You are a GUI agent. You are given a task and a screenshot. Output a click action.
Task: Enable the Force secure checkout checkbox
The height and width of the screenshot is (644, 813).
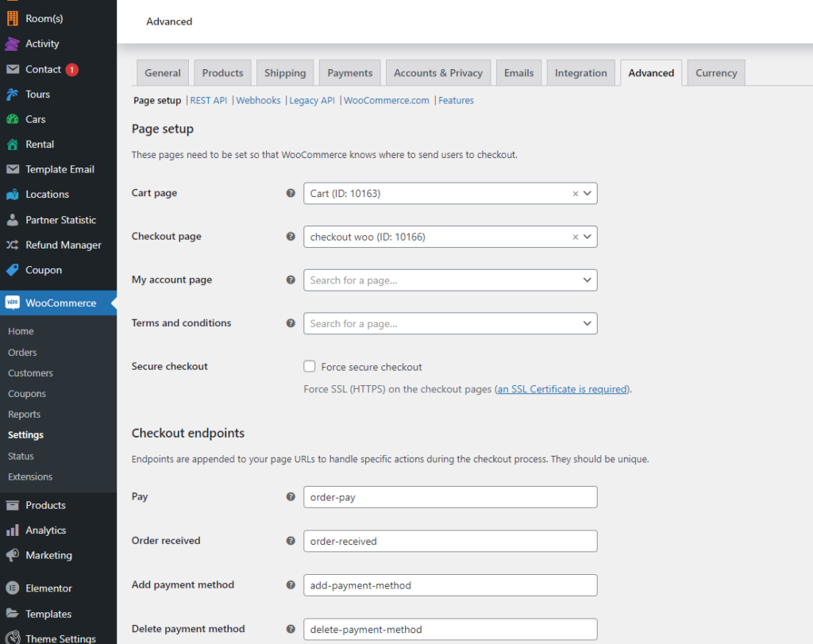pyautogui.click(x=310, y=367)
